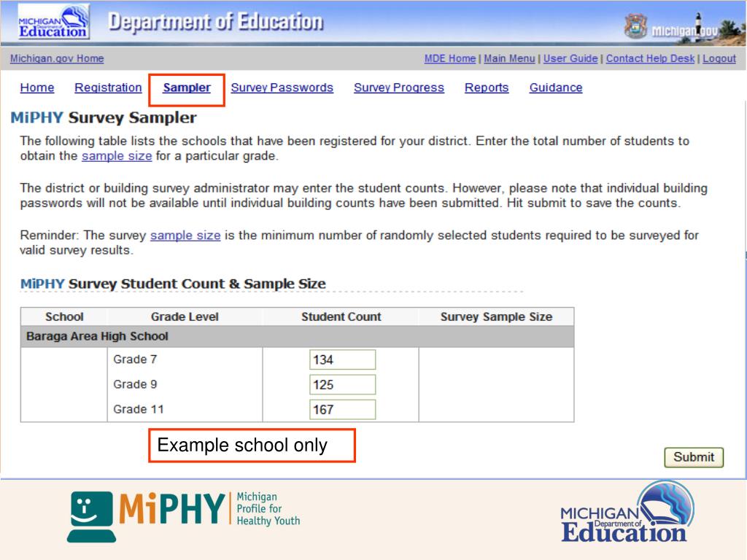Switch to the Survey Passwords tab
Image resolution: width=747 pixels, height=560 pixels.
tap(282, 87)
